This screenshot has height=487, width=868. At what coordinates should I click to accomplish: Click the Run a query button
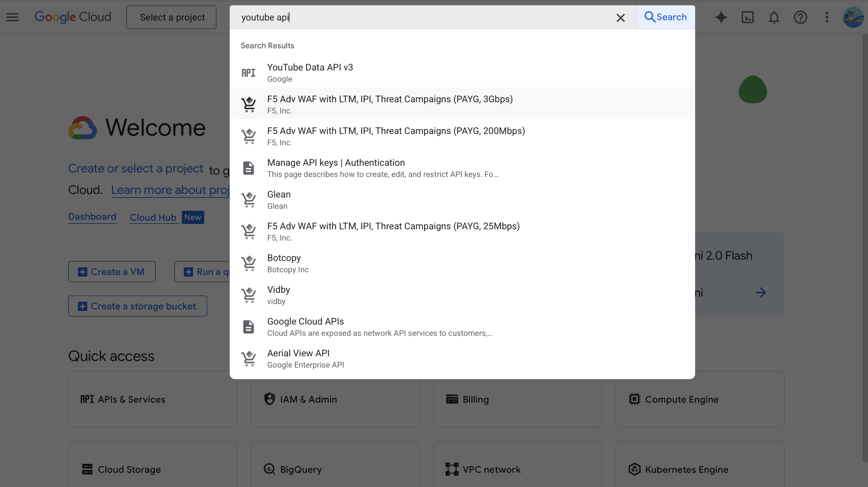[202, 272]
